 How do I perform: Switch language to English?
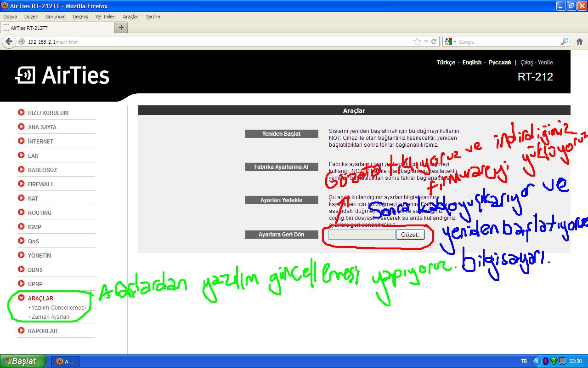click(472, 63)
